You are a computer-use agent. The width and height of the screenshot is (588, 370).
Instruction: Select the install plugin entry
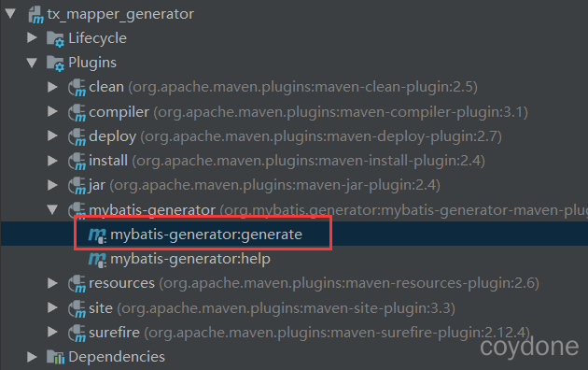(287, 161)
